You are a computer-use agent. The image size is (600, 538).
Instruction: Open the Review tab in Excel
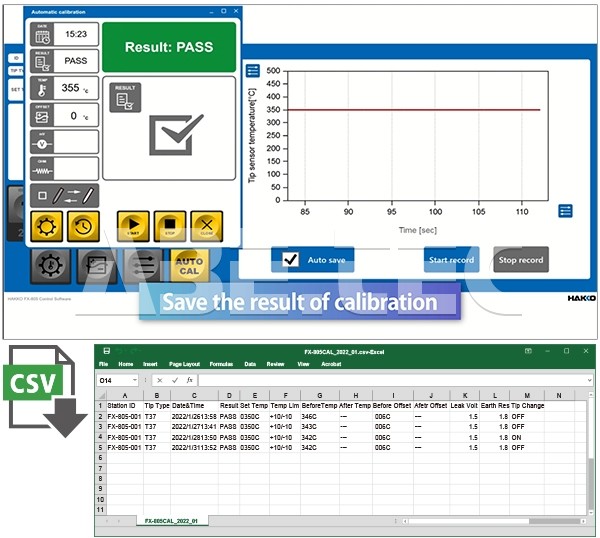pyautogui.click(x=275, y=364)
